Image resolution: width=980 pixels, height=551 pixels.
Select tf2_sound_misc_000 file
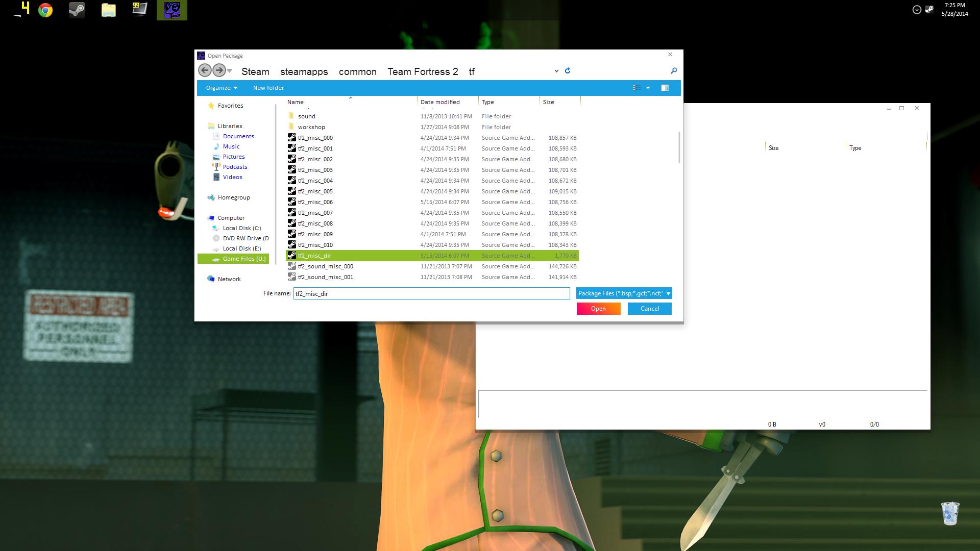(x=432, y=266)
